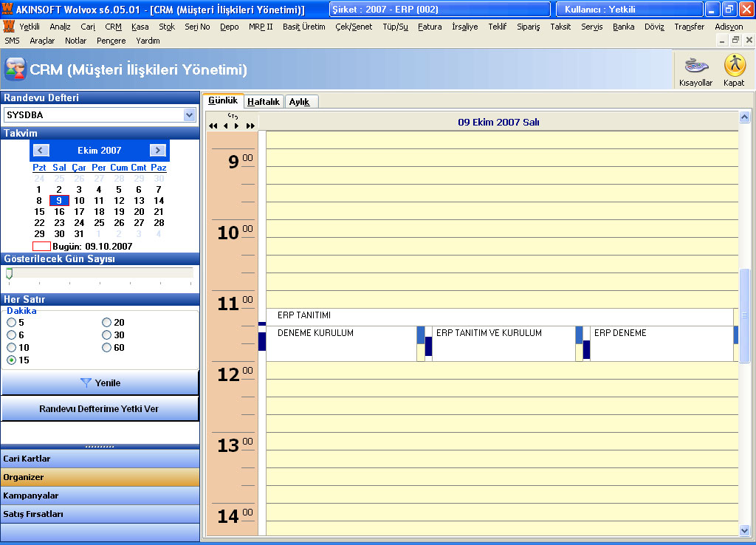Go to next day arrow
Viewport: 756px width, 545px height.
(236, 126)
